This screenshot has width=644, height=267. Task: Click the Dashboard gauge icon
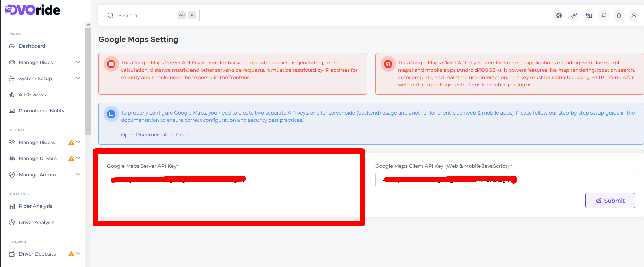12,46
